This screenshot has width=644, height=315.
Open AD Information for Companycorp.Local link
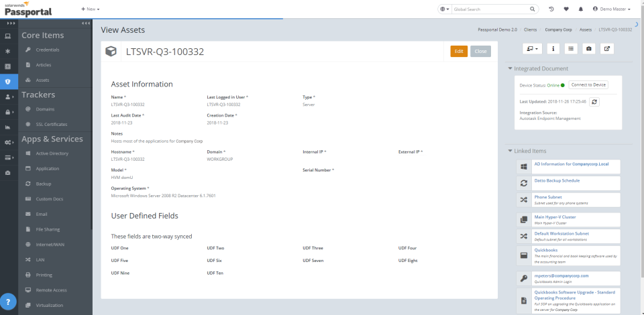pos(572,164)
